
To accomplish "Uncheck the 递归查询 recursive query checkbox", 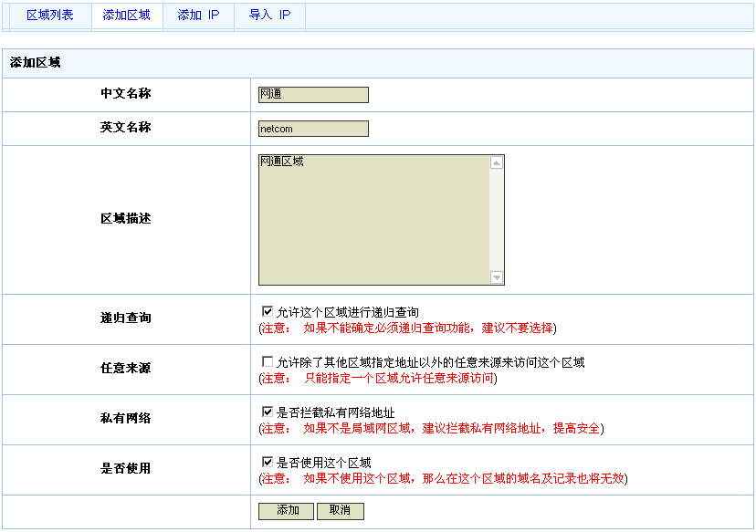I will 268,311.
